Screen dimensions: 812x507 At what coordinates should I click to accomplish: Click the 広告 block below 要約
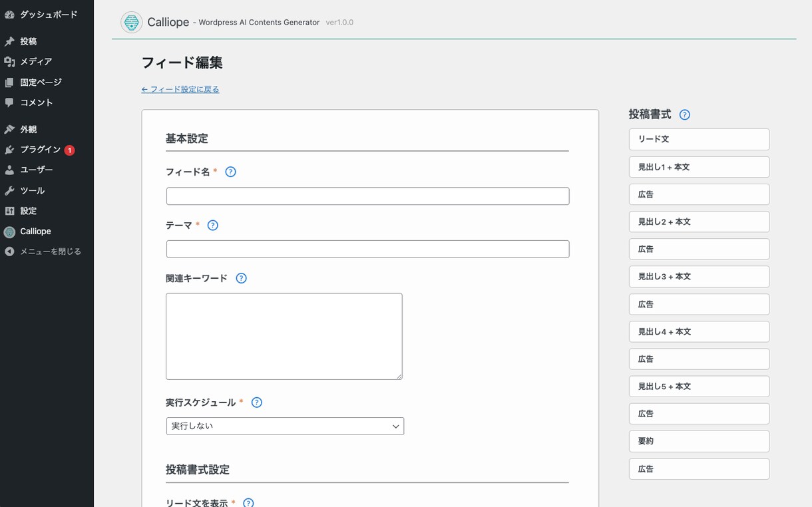pyautogui.click(x=699, y=468)
